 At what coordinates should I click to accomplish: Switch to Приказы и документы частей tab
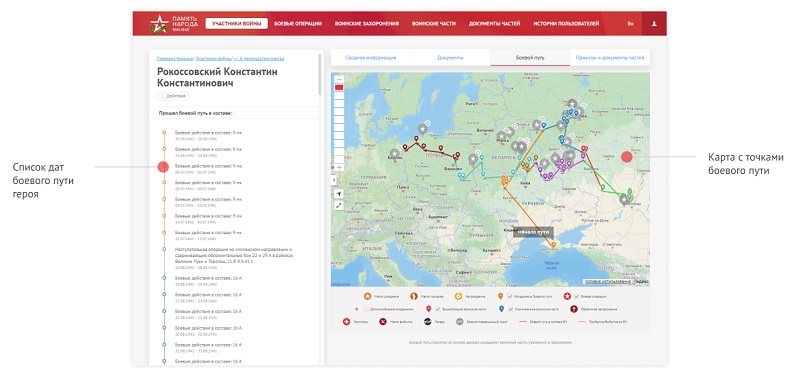coord(610,58)
